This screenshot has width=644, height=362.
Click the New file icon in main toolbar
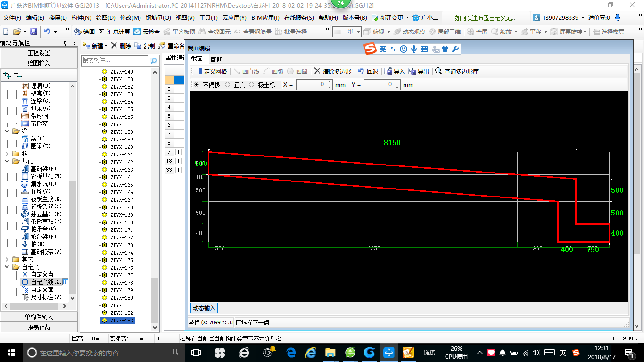[x=6, y=32]
